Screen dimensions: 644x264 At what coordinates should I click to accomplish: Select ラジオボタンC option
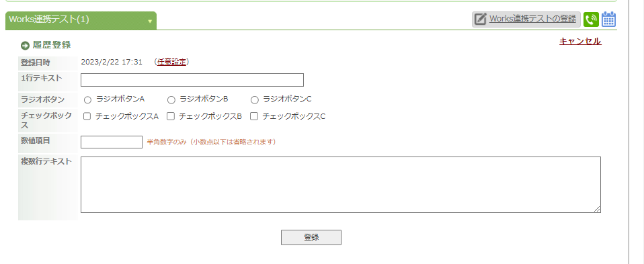point(255,100)
